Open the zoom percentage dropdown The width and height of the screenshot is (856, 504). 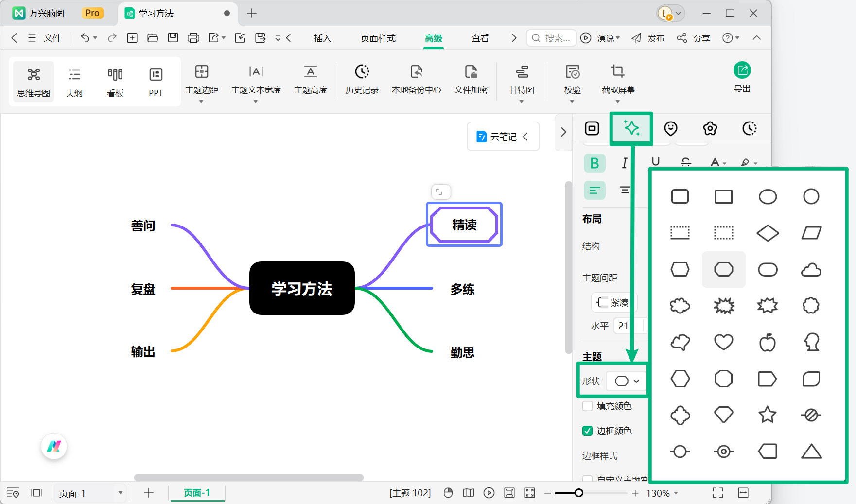676,493
